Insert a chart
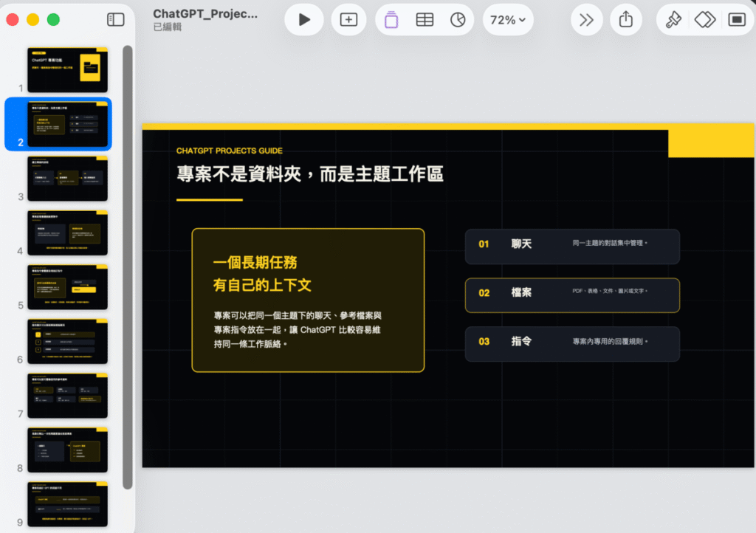This screenshot has height=533, width=756. 458,20
